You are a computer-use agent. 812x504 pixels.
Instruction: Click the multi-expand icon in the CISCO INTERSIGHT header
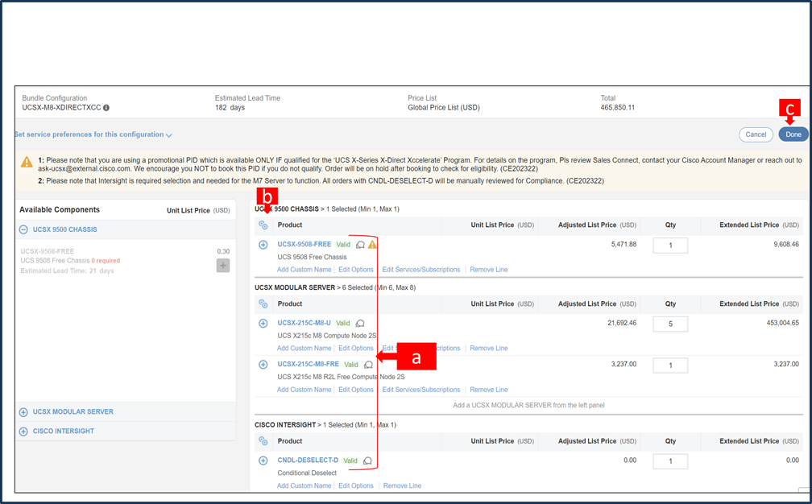(263, 441)
